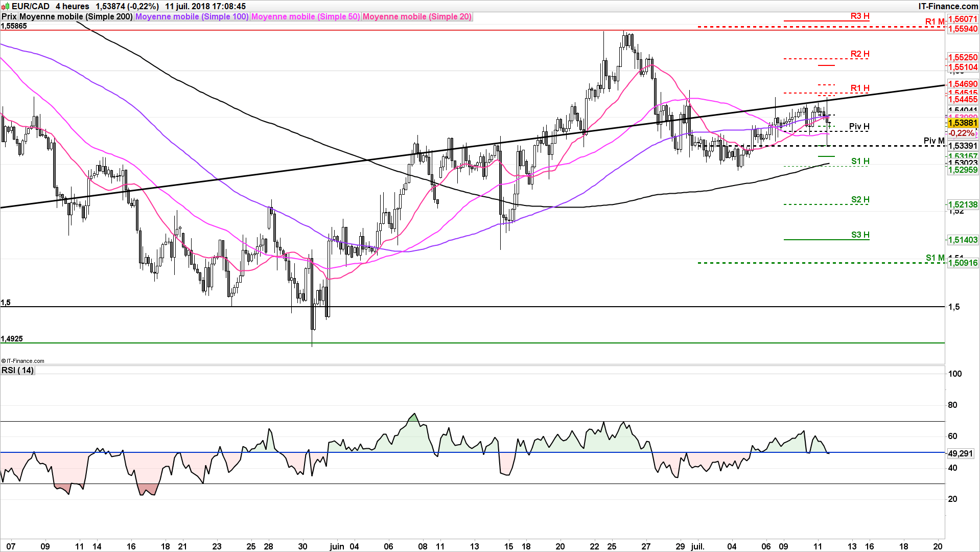Click the 1,53391 price axis label
Image resolution: width=980 pixels, height=552 pixels.
(963, 146)
